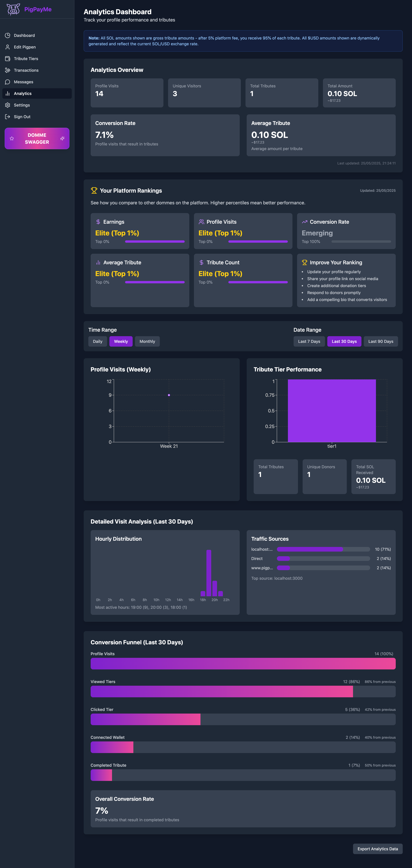Image resolution: width=412 pixels, height=868 pixels.
Task: Select Weekly time range
Action: point(121,341)
